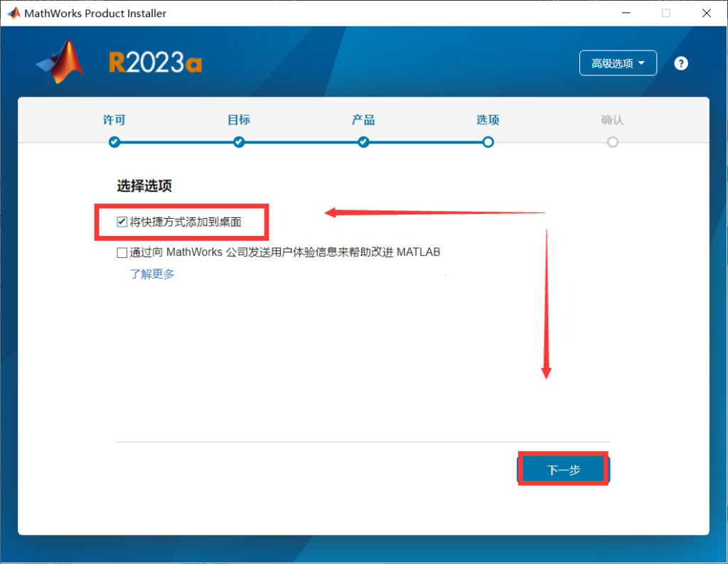This screenshot has height=564, width=728.
Task: Open the R2023a installer help
Action: pos(680,63)
